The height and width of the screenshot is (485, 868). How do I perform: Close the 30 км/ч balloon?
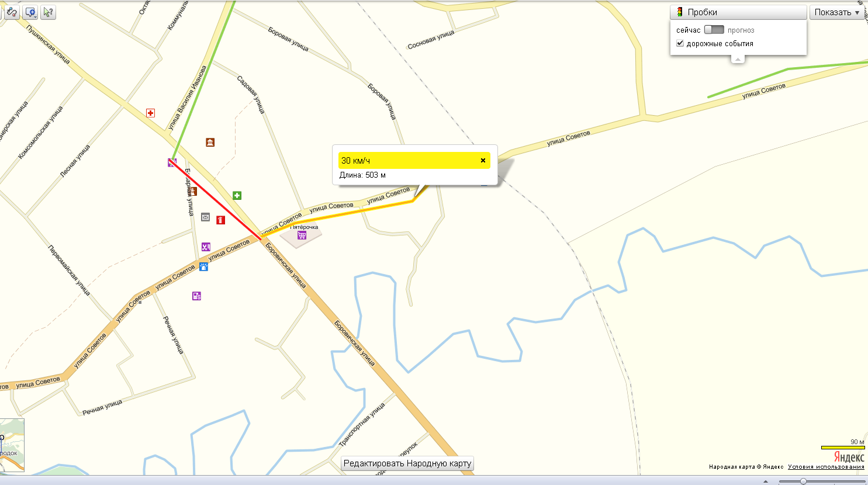point(483,160)
